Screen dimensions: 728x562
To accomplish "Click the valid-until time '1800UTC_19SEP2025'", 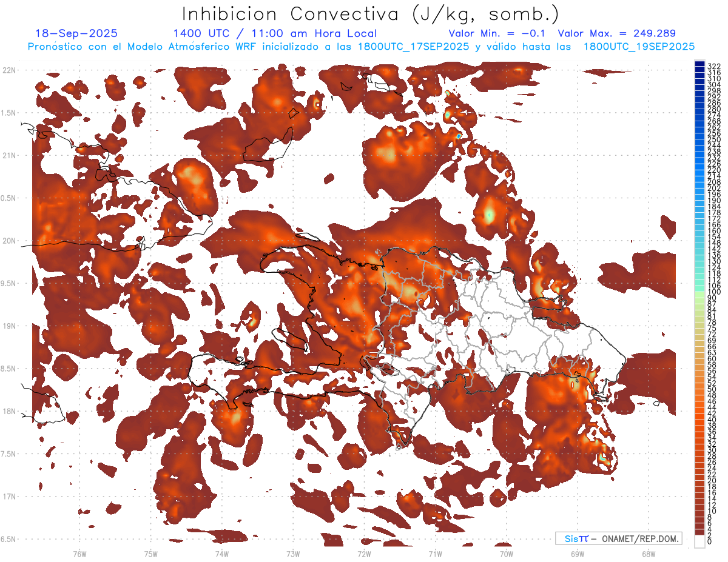I will [639, 47].
